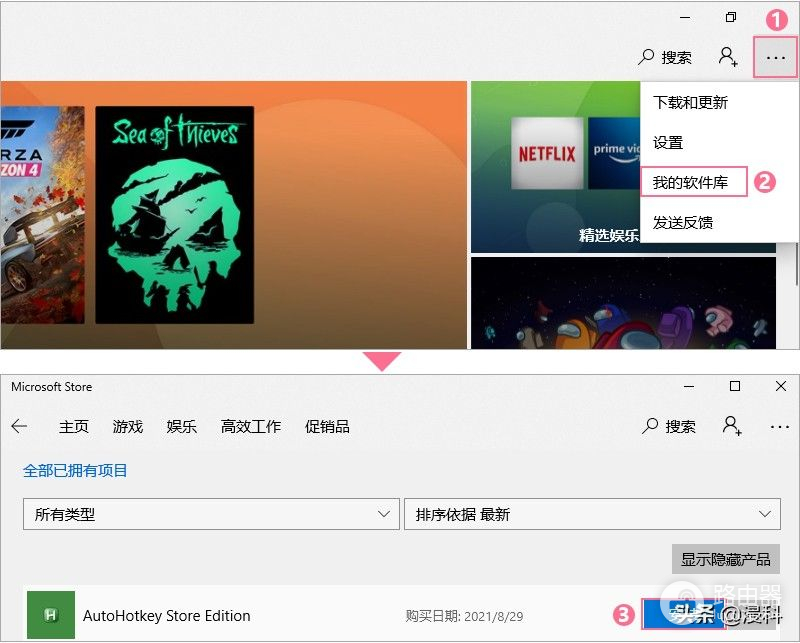Click 搜索 in the lower Microsoft Store window
Screen dimensions: 800x643
click(668, 426)
